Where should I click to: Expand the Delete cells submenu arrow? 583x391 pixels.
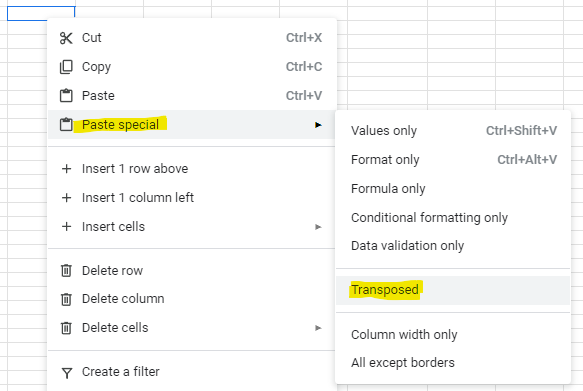click(x=318, y=328)
